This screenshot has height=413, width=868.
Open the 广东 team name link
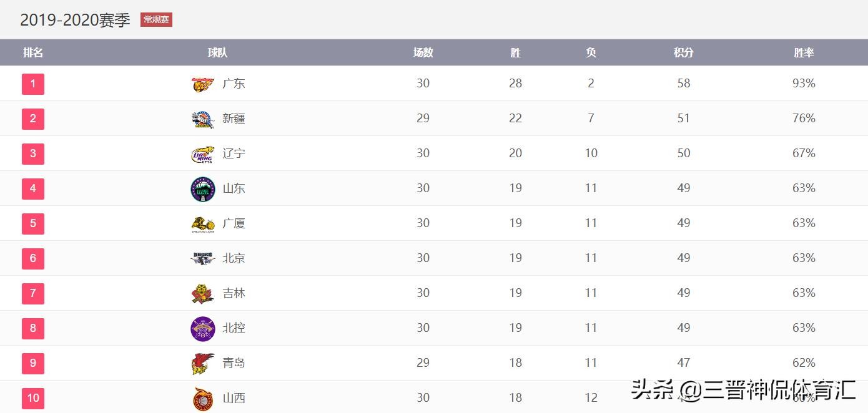(x=234, y=84)
